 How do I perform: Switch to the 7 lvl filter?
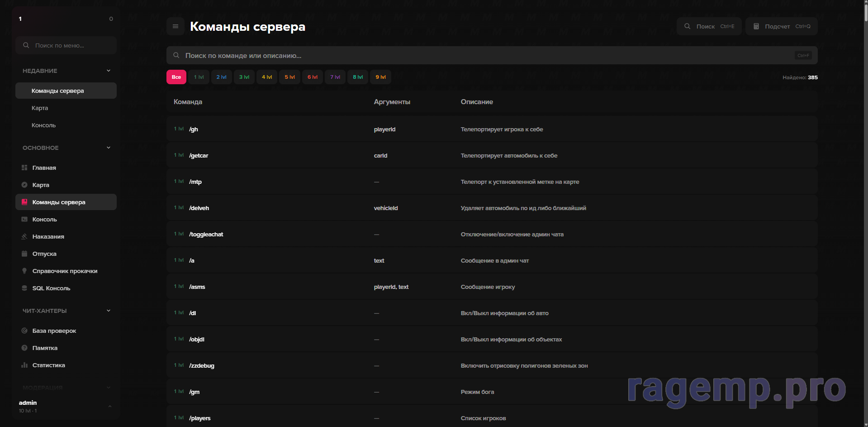[335, 77]
